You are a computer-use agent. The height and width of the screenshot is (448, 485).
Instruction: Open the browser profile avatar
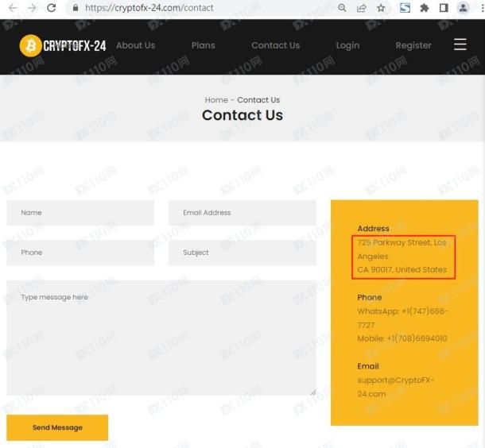coord(463,8)
